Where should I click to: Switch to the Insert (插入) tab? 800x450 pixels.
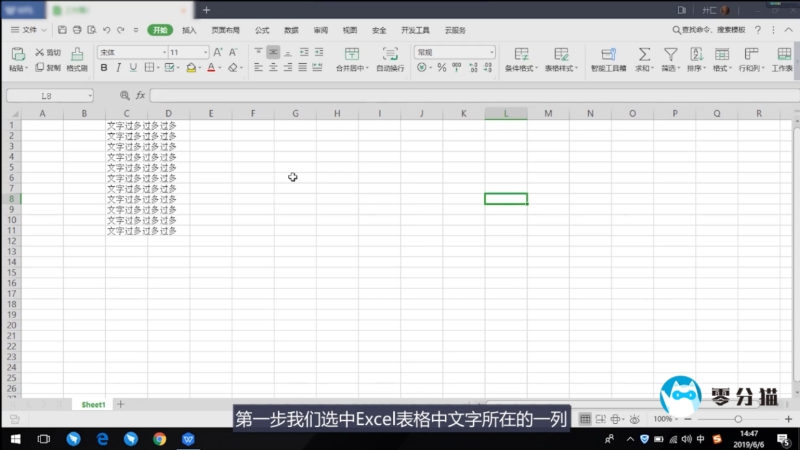click(x=189, y=31)
